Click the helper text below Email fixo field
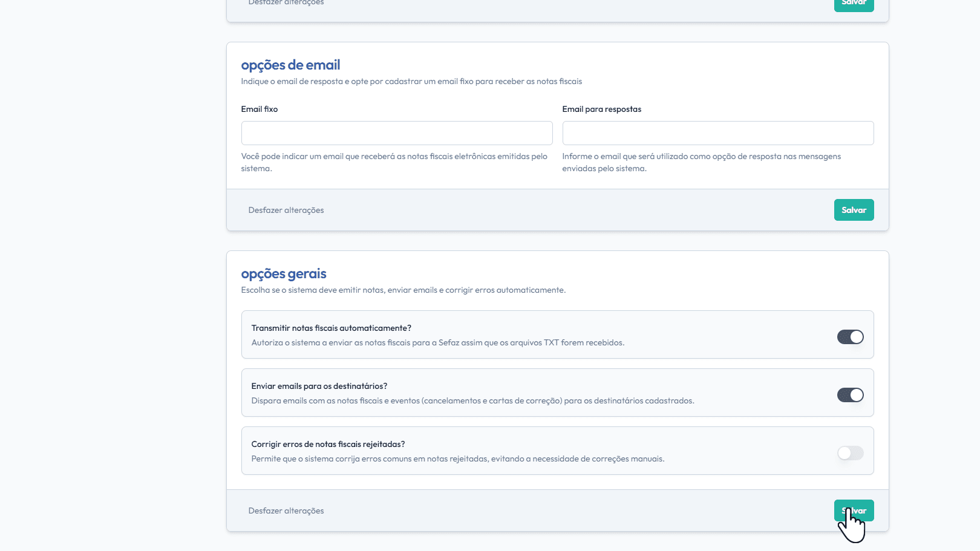Viewport: 980px width, 551px height. pos(394,162)
